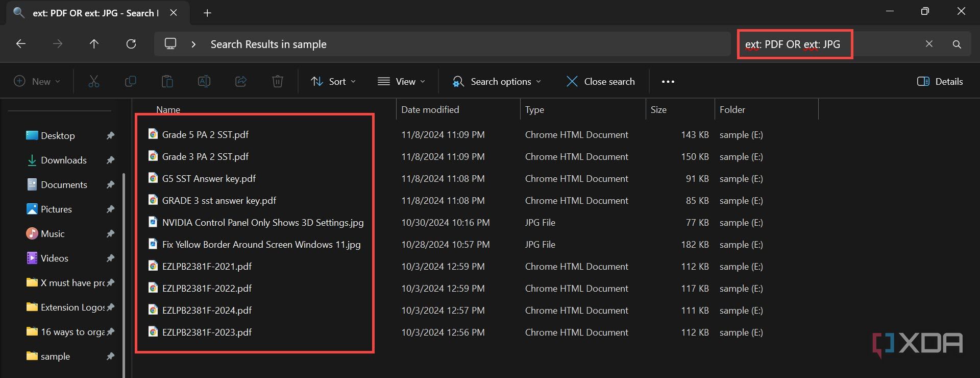Open the Search options dropdown

coord(497,81)
